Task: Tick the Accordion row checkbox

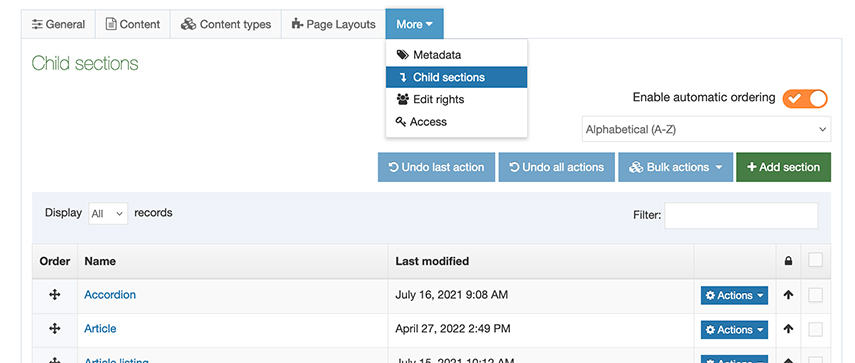Action: tap(815, 295)
